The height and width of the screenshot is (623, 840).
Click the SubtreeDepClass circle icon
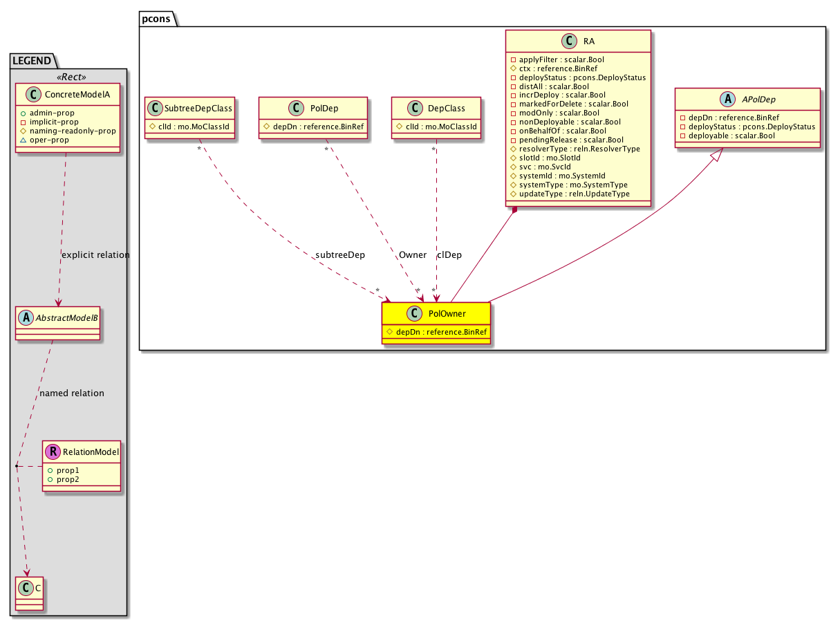pyautogui.click(x=157, y=108)
